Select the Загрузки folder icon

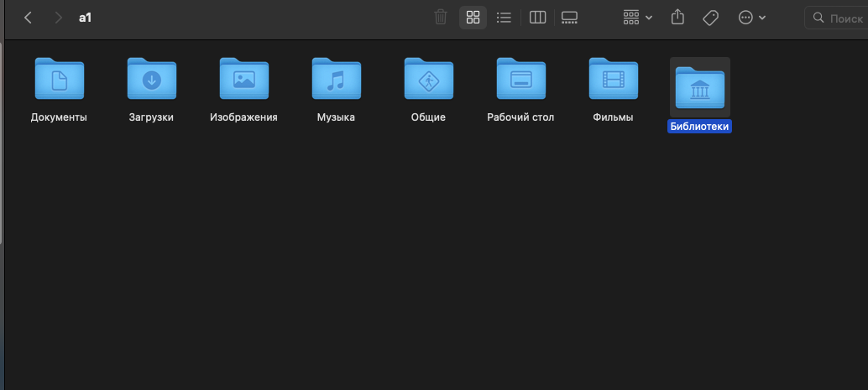[x=152, y=78]
